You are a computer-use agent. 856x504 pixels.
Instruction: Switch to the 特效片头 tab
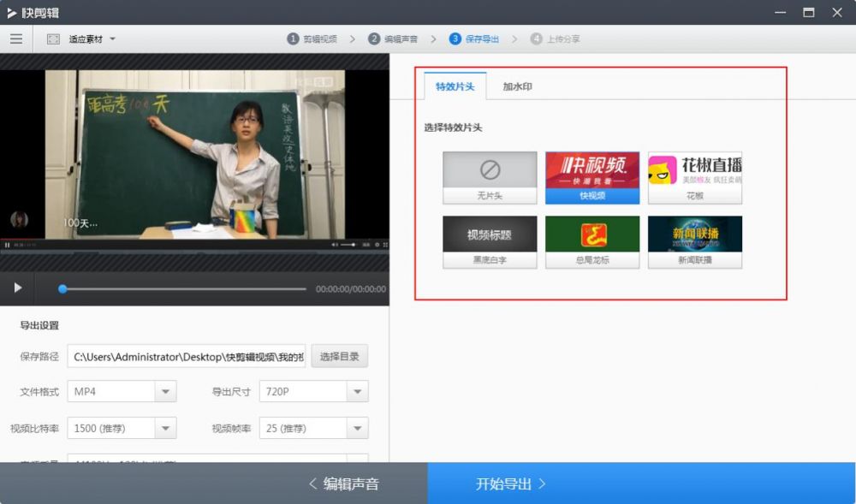tap(455, 86)
